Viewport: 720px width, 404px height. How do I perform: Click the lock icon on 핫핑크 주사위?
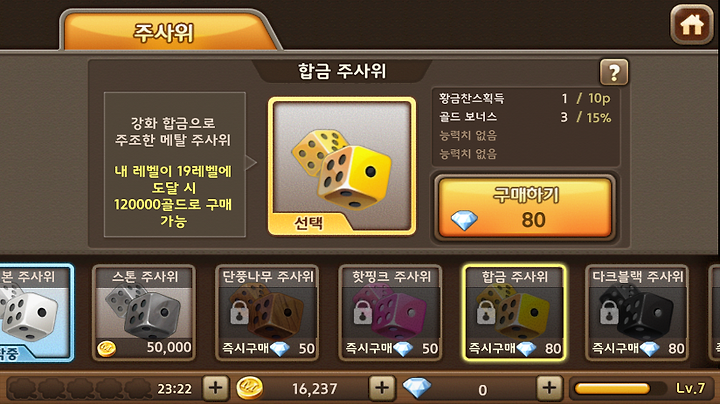[x=363, y=312]
